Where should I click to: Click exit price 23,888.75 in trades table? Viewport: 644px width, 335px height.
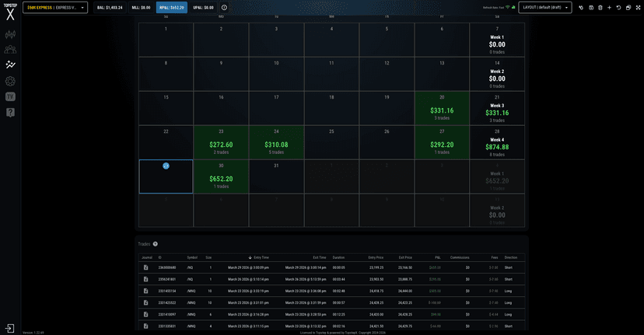tap(405, 279)
